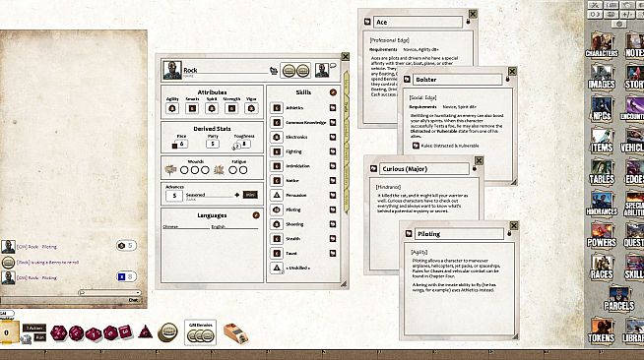Click the Stealth skill die icon
644x360 pixels.
[x=277, y=239]
